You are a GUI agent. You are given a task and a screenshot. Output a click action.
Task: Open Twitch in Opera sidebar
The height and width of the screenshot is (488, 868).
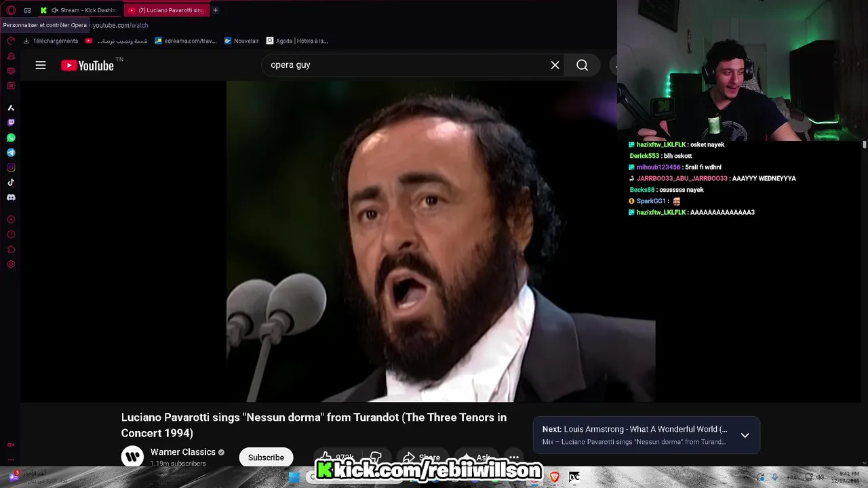click(x=11, y=123)
